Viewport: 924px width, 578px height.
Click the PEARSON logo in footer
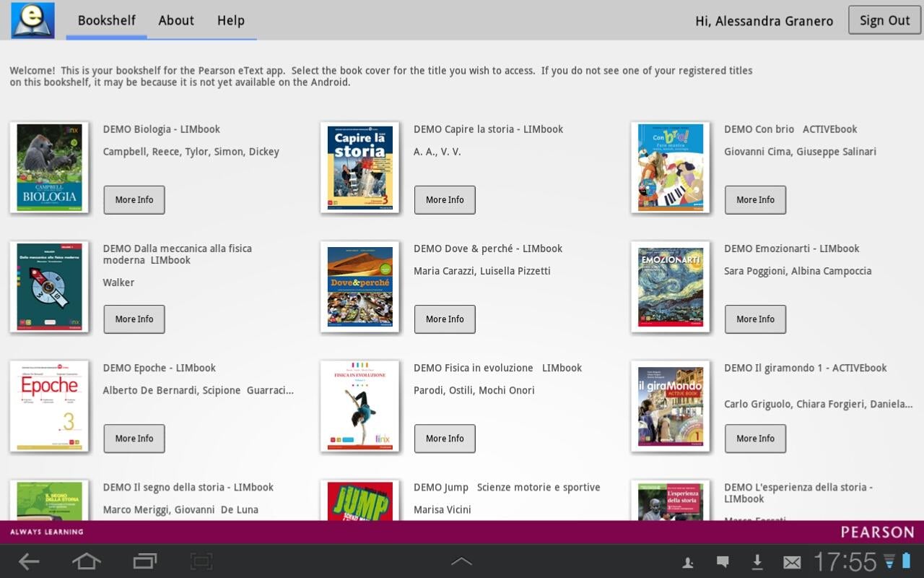pos(877,532)
